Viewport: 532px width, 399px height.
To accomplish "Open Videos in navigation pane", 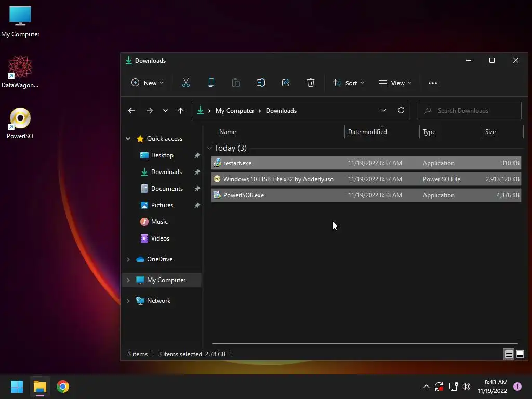I will coord(160,238).
